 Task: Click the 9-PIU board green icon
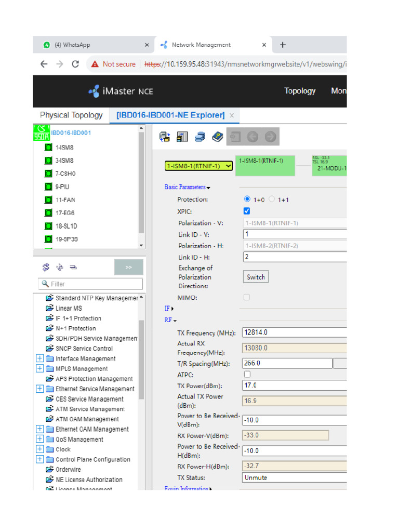coord(48,187)
